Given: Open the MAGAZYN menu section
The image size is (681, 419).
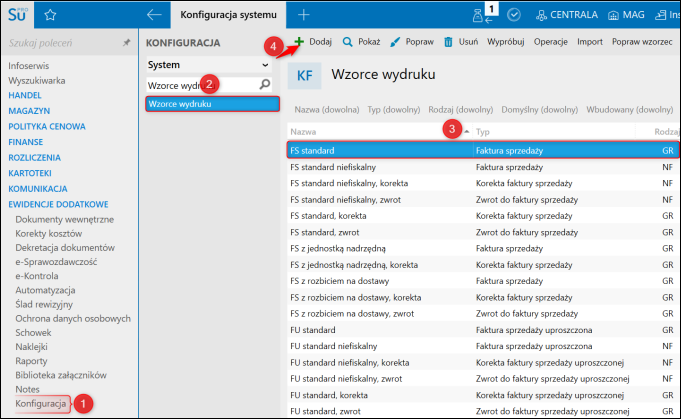Looking at the screenshot, I should pyautogui.click(x=29, y=111).
